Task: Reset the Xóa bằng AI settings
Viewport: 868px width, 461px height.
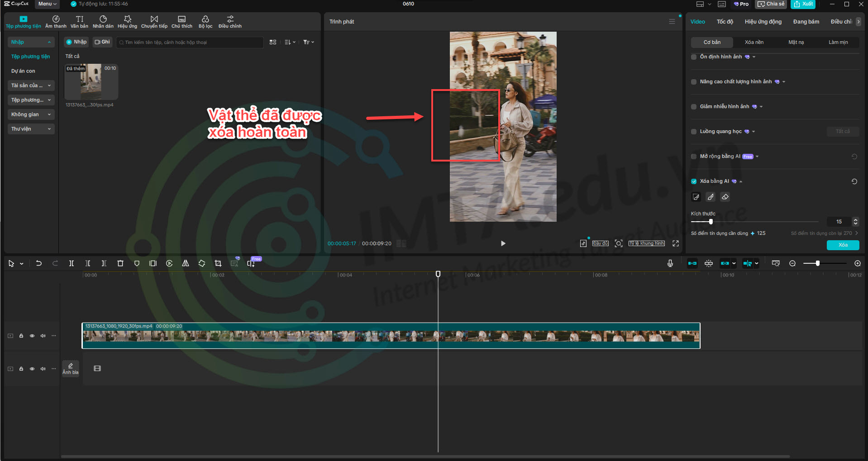Action: [854, 181]
